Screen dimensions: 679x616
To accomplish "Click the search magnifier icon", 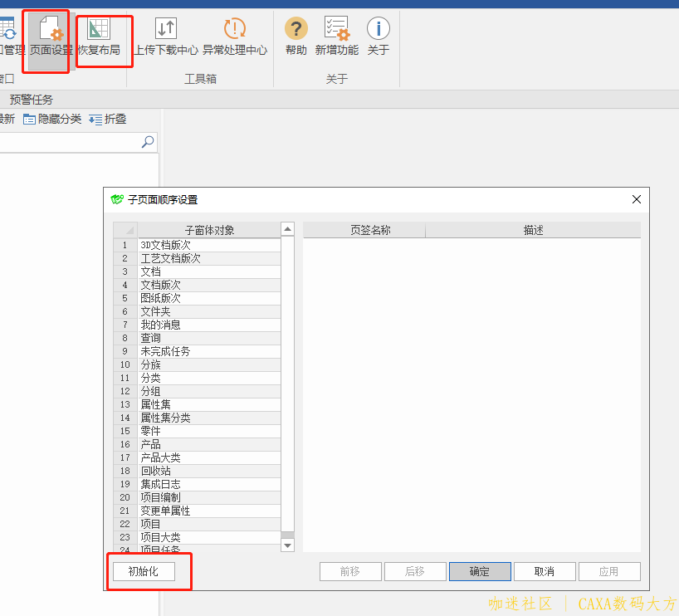I will click(x=148, y=142).
